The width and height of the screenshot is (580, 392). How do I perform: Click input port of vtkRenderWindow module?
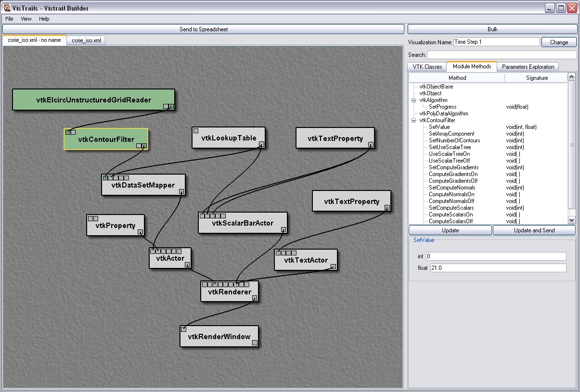click(184, 329)
